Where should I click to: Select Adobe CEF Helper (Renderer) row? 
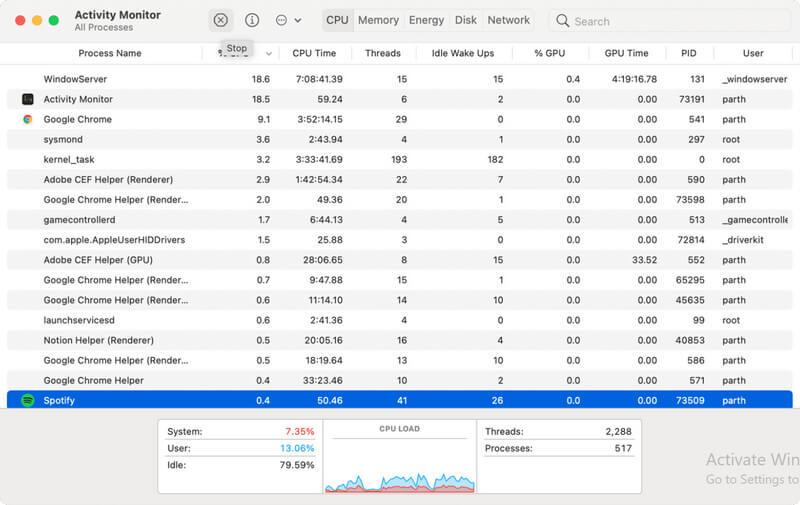[399, 180]
